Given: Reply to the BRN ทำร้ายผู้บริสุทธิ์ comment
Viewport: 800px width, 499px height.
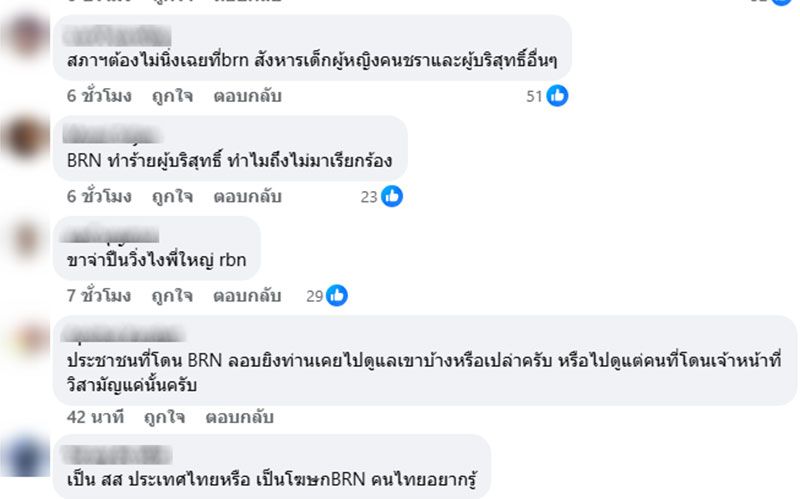Looking at the screenshot, I should point(247,196).
